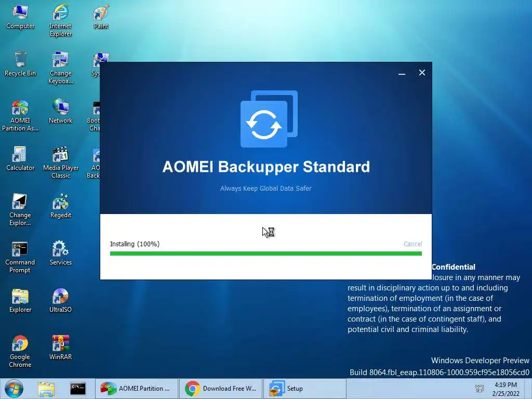The height and width of the screenshot is (399, 532).
Task: Open the taskbar clock showing 4:19 PM
Action: pos(506,389)
